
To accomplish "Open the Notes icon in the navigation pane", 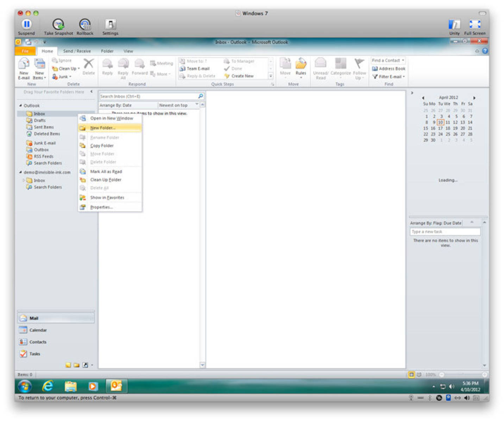I will (68, 365).
